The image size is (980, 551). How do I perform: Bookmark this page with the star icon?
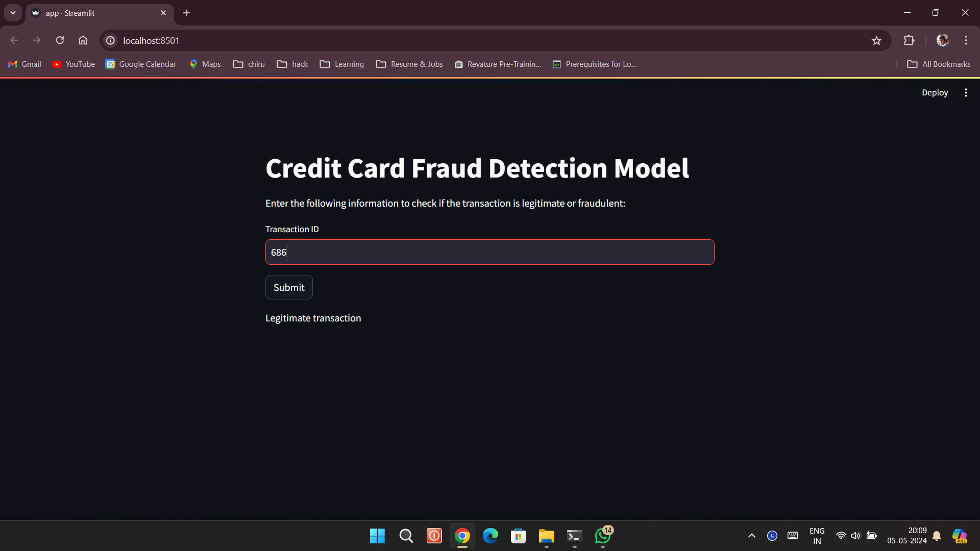(x=876, y=40)
